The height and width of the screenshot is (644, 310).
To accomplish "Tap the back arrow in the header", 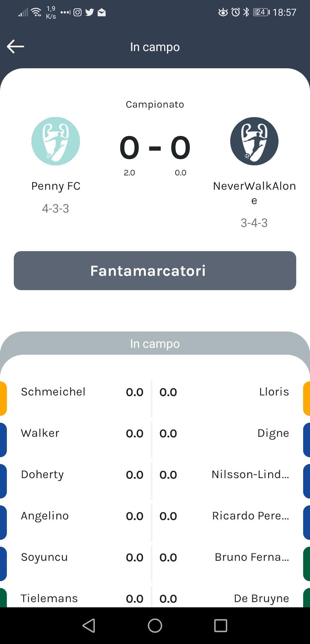I will pos(15,46).
